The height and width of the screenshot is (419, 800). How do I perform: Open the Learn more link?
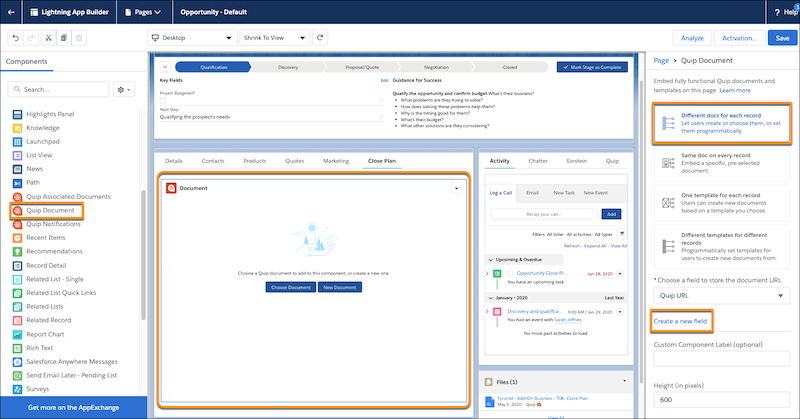pyautogui.click(x=735, y=90)
